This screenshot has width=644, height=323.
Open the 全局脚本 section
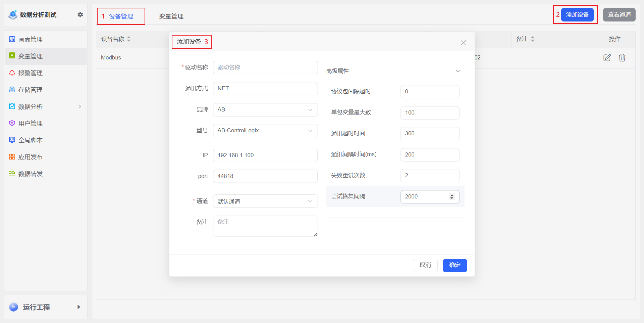tap(31, 140)
